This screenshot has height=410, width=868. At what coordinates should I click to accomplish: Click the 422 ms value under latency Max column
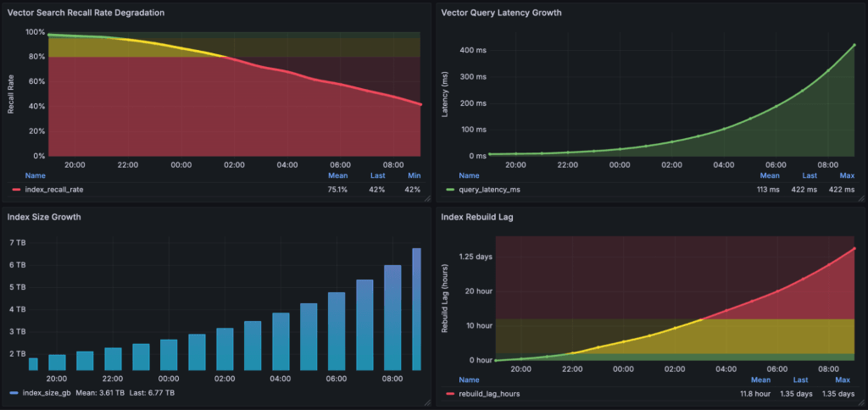tap(843, 190)
